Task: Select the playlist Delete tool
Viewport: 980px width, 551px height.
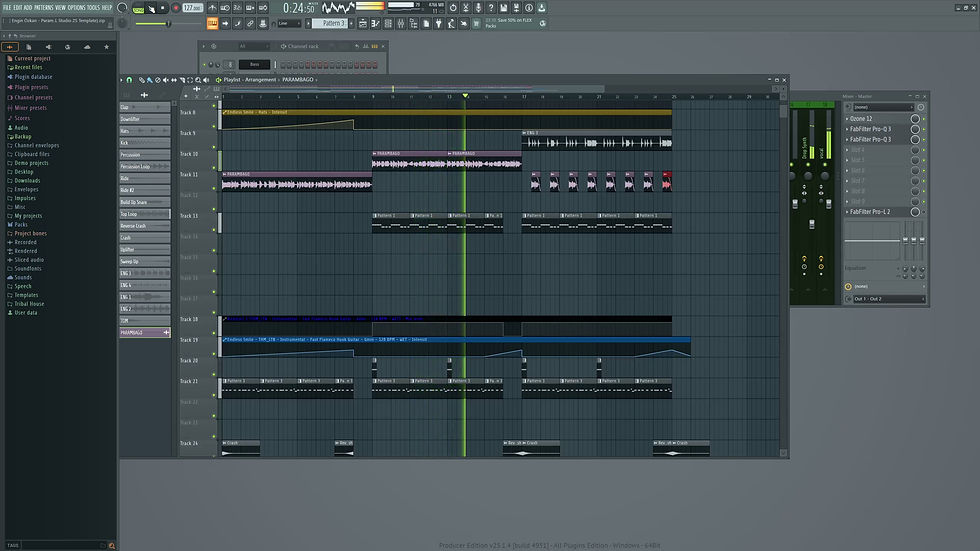Action: pos(158,80)
